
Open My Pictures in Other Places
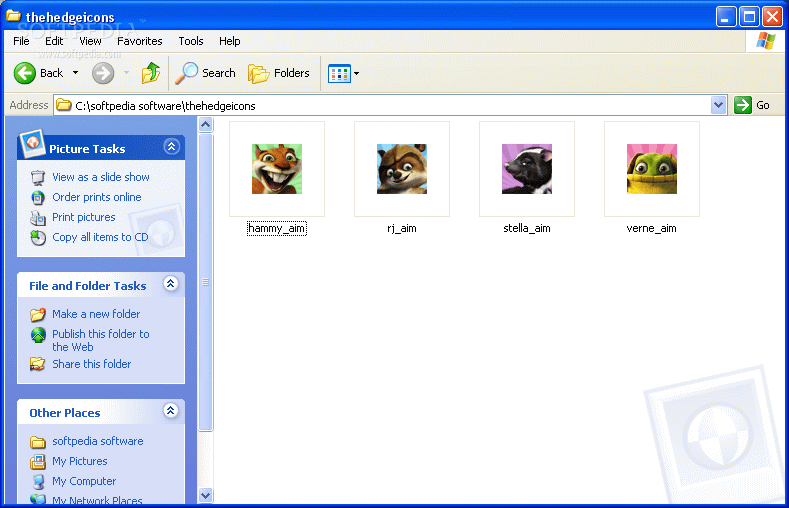(80, 461)
